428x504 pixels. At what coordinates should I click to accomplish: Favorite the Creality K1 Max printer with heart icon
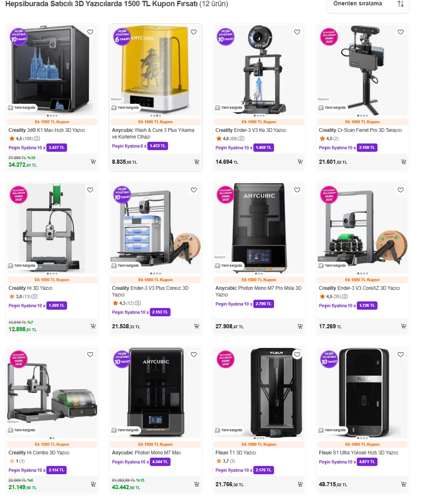(90, 32)
